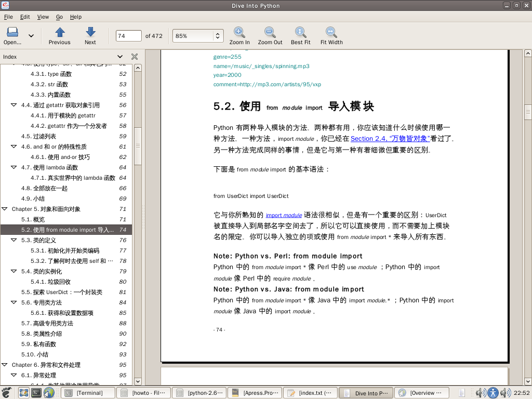Open the Index sidebar selector dropdown
The width and height of the screenshot is (532, 399).
pyautogui.click(x=120, y=57)
